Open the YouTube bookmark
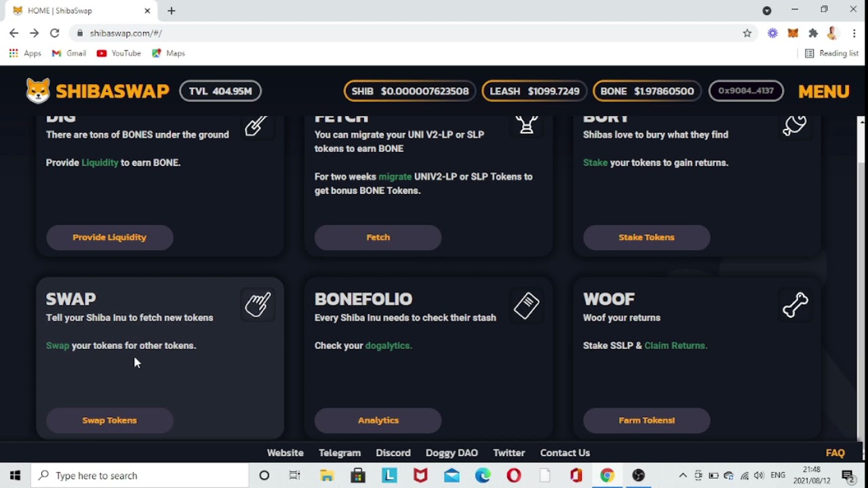Screen dimensions: 868x488 coord(119,53)
